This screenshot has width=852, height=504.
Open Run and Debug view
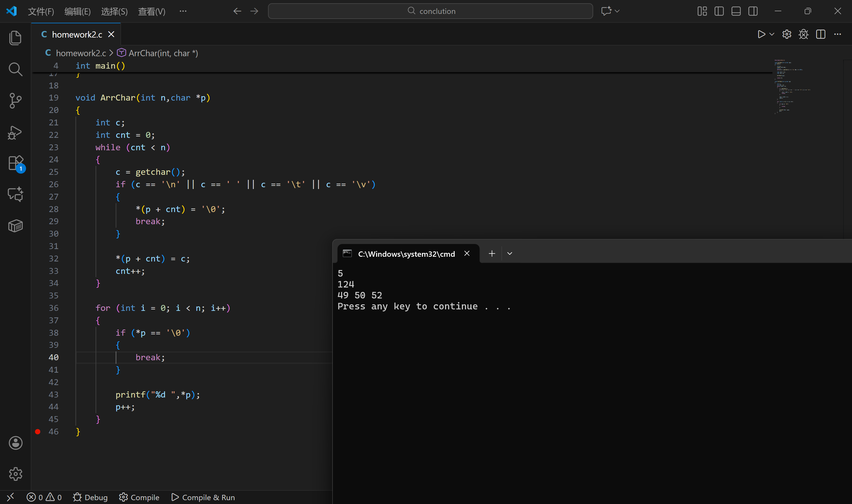point(15,133)
